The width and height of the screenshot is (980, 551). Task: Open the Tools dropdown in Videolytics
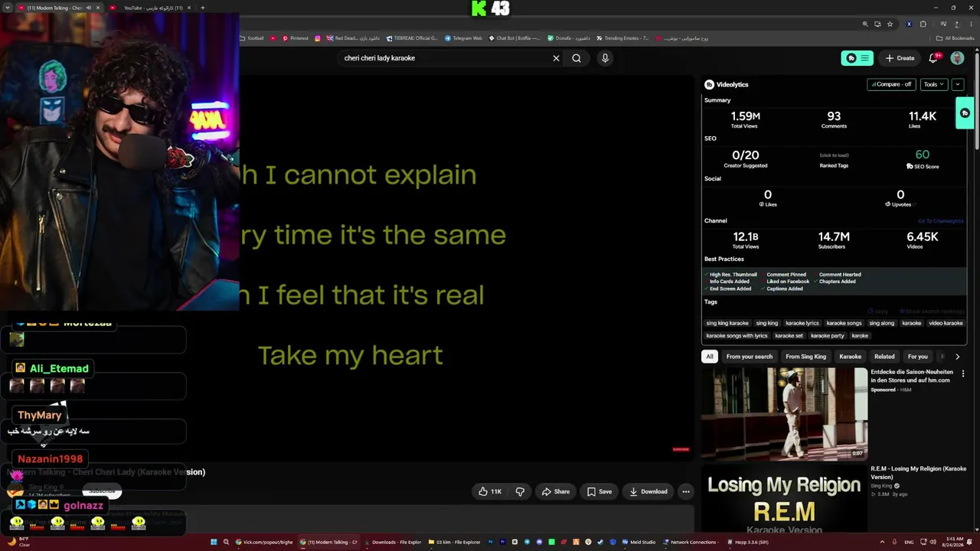(933, 84)
